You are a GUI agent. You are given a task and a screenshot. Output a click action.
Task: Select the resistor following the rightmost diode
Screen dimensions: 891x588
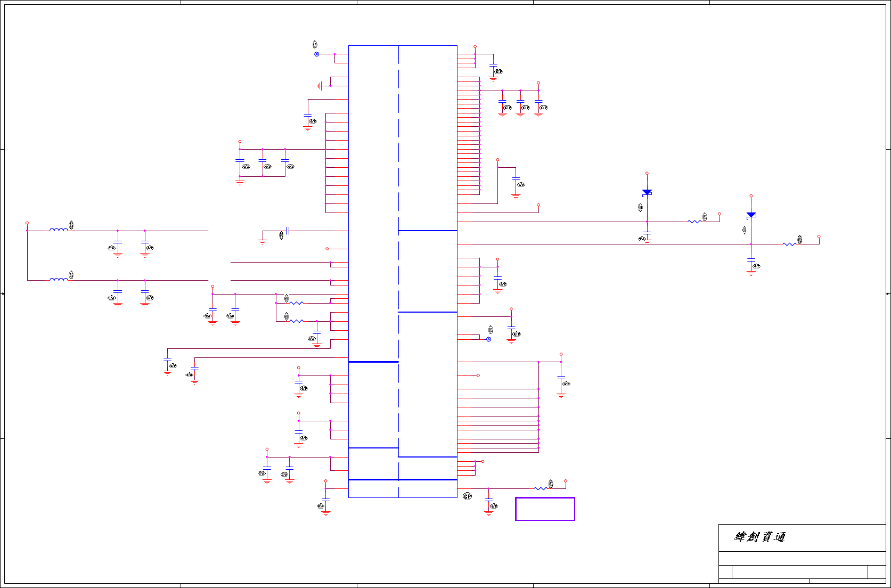[789, 244]
